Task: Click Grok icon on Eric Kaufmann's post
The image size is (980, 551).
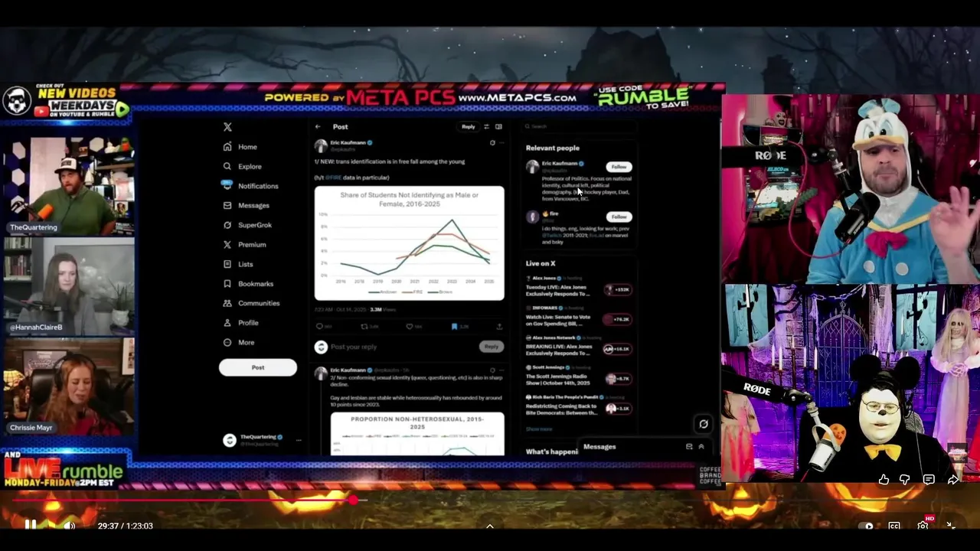Action: pyautogui.click(x=492, y=143)
